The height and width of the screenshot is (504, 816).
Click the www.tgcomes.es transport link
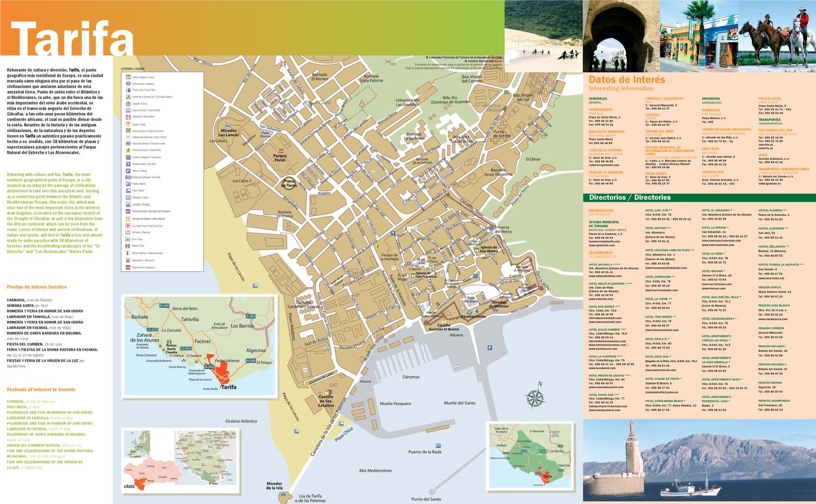pyautogui.click(x=770, y=184)
